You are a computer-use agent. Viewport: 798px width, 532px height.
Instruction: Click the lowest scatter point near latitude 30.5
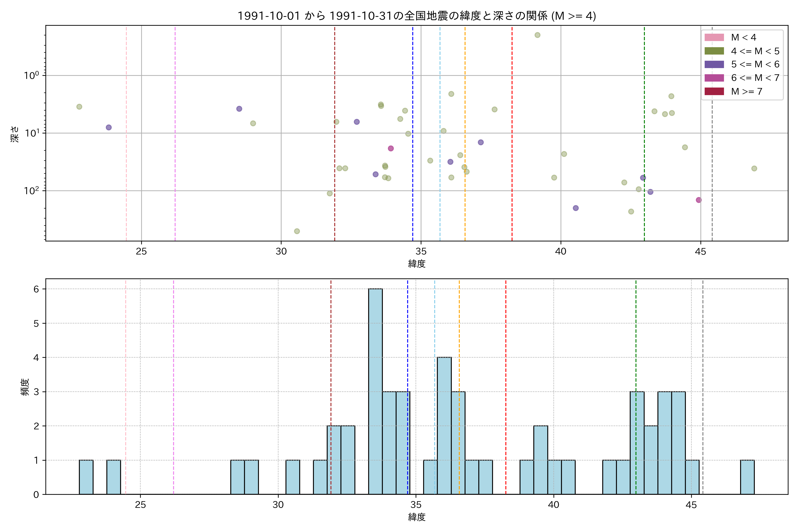297,231
